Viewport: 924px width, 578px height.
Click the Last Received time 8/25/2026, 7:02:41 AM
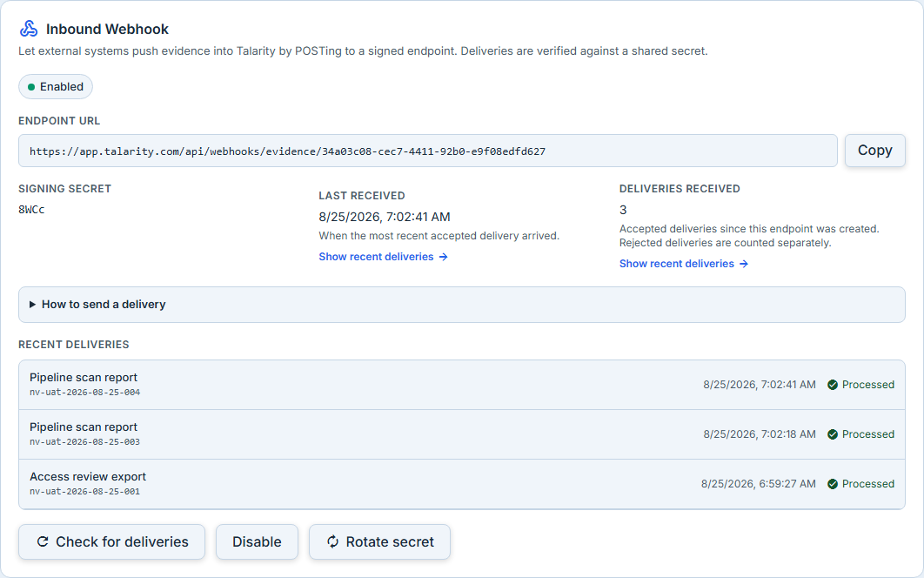click(385, 217)
